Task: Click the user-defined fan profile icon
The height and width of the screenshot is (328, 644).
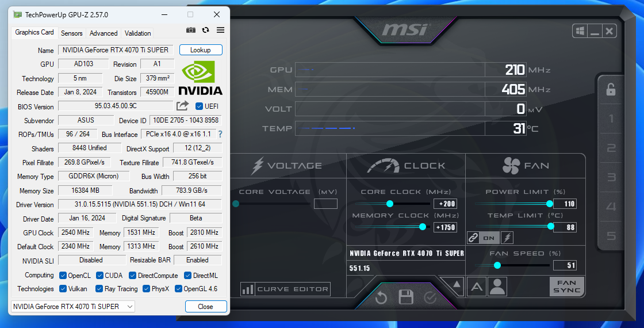Action: (x=497, y=287)
